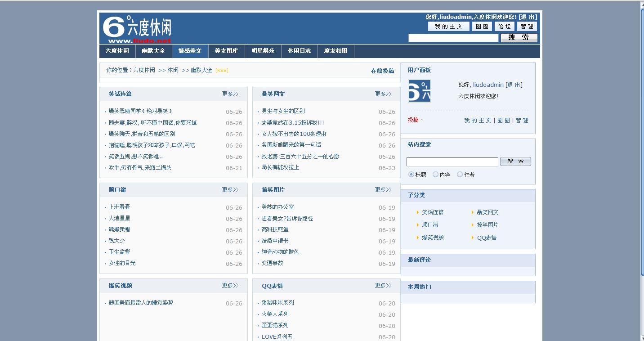Click the arrow icon beside 暴笑网文 subcategory
The height and width of the screenshot is (341, 644).
tap(473, 212)
